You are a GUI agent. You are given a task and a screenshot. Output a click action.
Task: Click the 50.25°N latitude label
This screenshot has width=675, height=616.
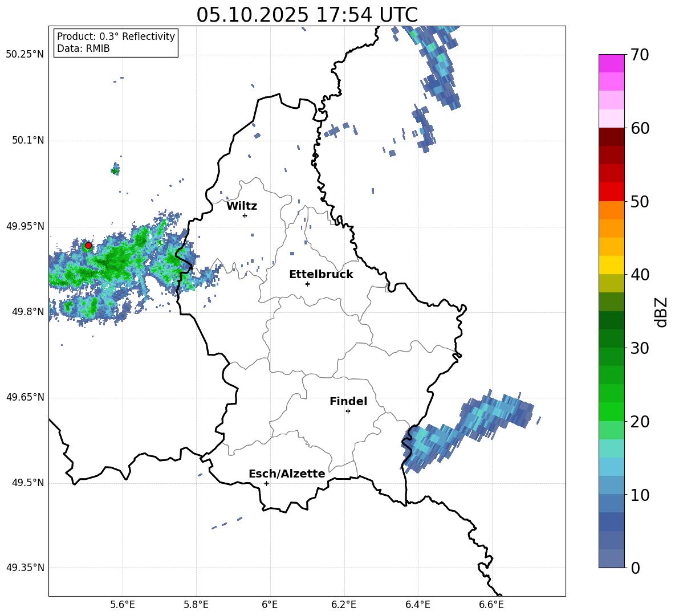point(25,55)
